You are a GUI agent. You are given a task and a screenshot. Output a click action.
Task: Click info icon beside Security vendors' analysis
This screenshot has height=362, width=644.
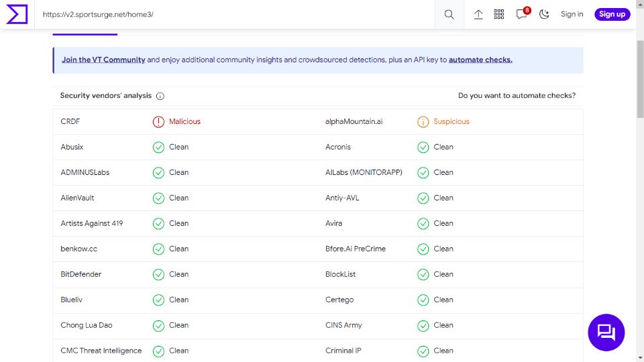pos(160,96)
